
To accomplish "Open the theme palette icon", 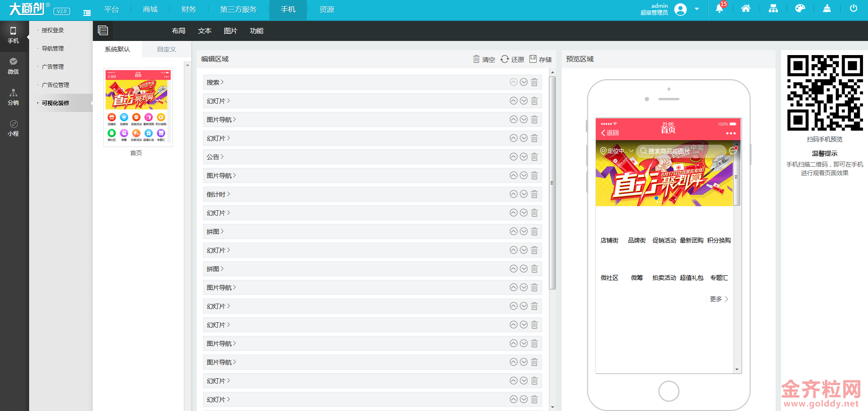I will [x=800, y=9].
